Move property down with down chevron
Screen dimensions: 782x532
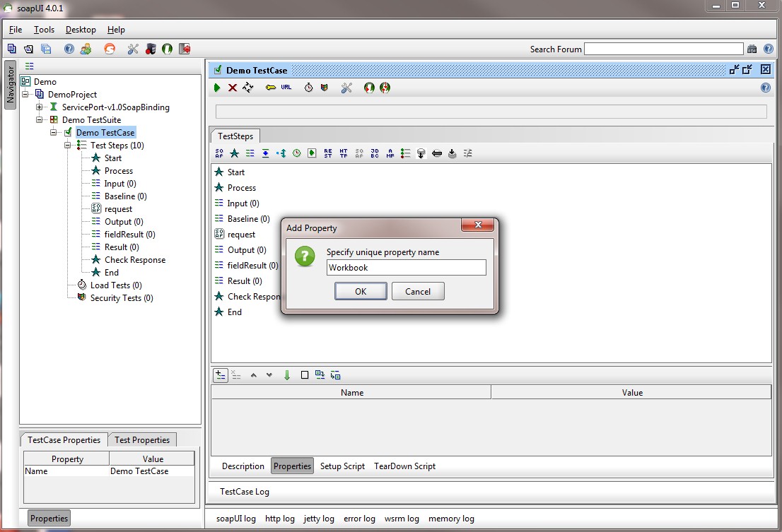point(269,375)
